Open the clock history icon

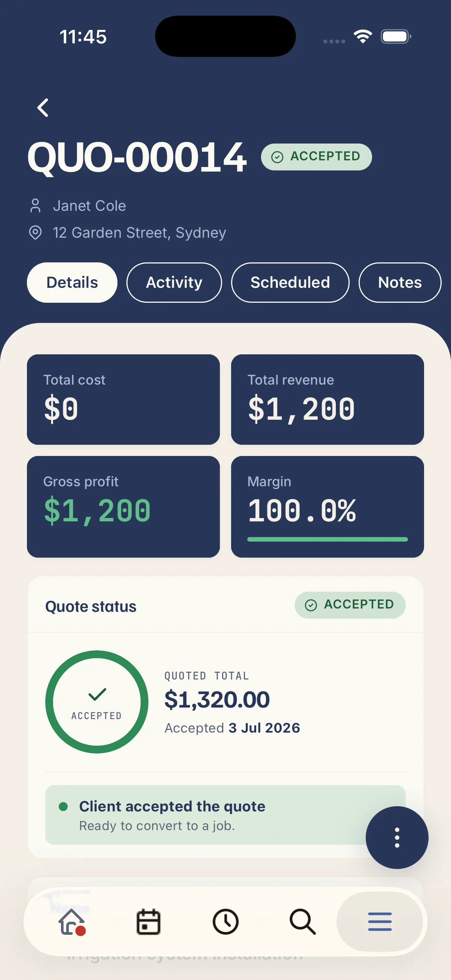[x=225, y=922]
